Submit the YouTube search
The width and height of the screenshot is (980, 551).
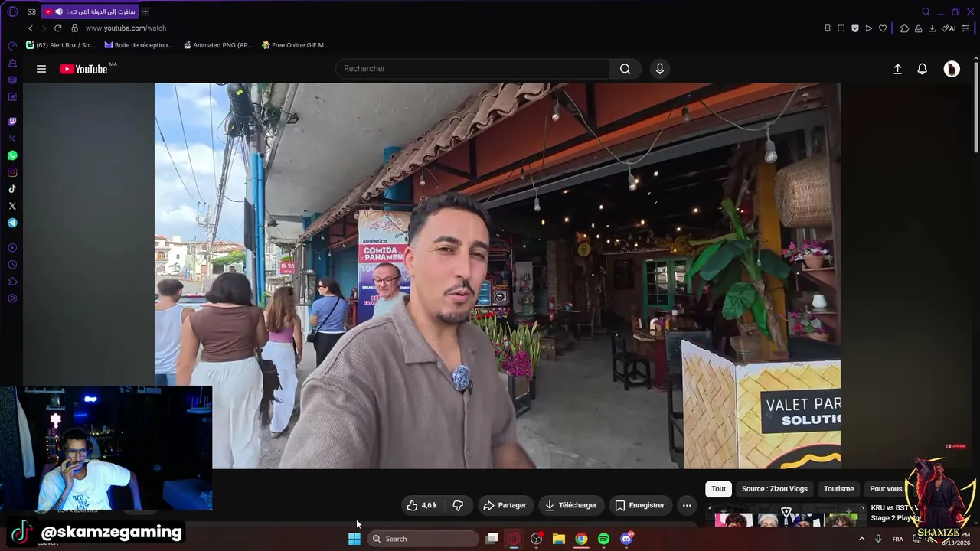(626, 69)
